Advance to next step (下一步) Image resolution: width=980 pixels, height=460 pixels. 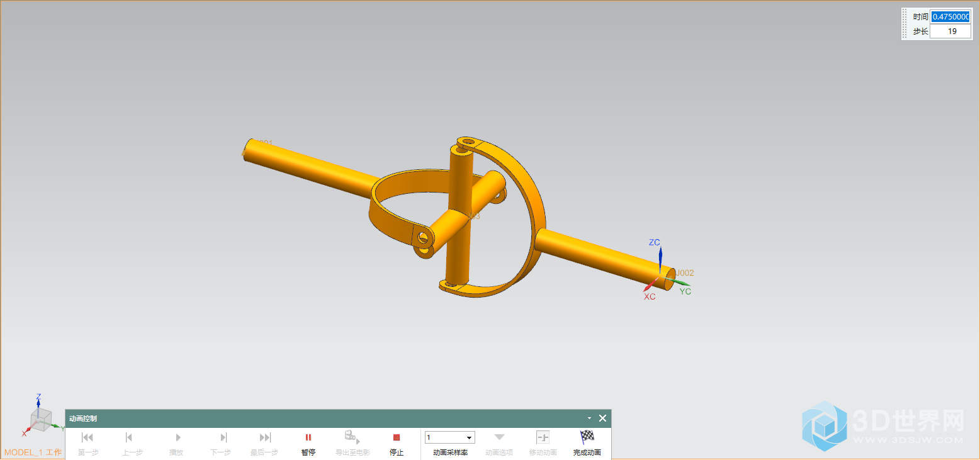220,443
